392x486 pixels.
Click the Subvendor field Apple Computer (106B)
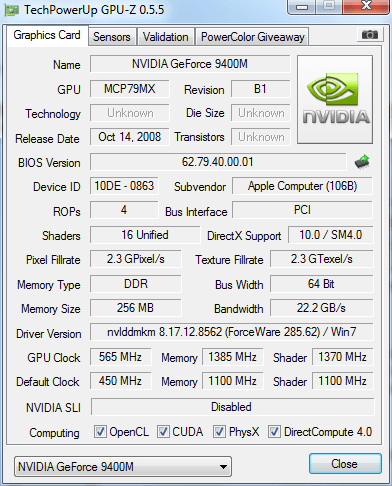click(302, 186)
